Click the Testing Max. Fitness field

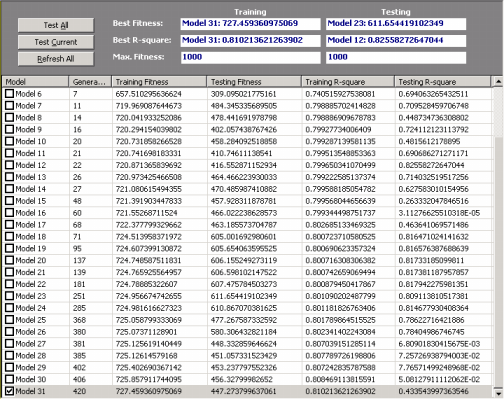tap(396, 57)
